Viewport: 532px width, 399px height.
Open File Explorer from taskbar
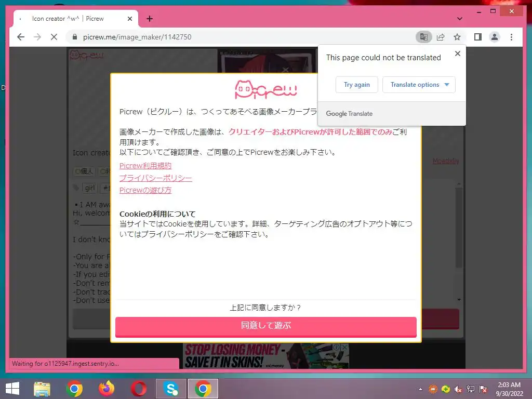pyautogui.click(x=42, y=389)
